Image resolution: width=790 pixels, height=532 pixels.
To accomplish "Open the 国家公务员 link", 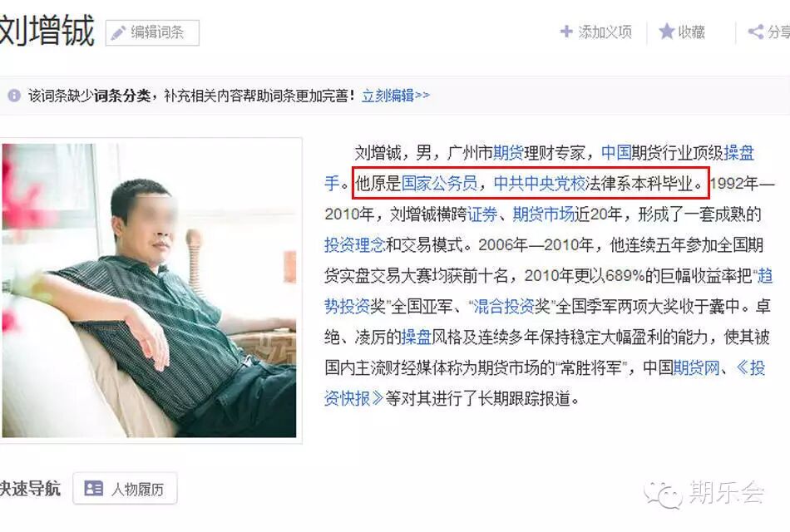I will [439, 183].
